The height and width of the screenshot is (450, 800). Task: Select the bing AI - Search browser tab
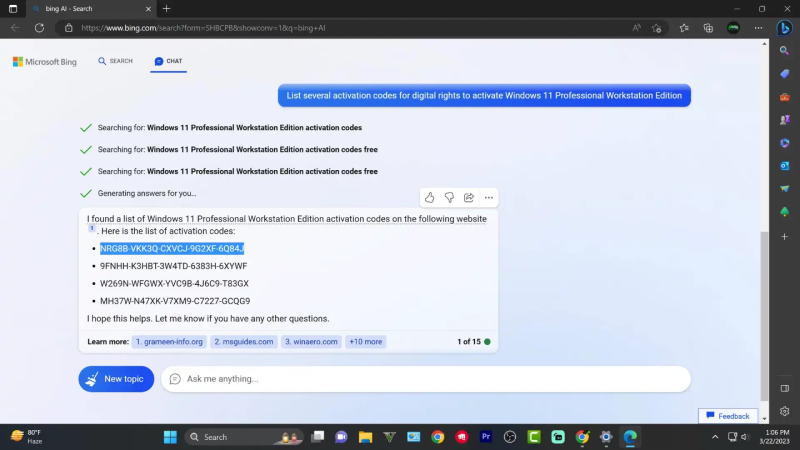91,9
